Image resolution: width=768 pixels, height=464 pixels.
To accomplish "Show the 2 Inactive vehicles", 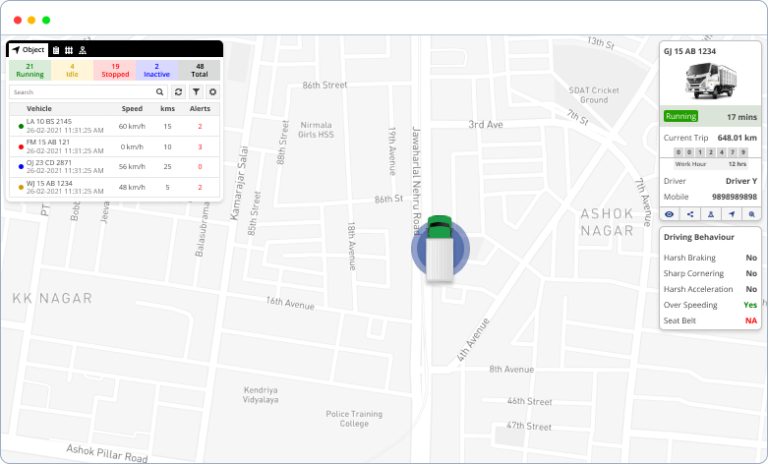I will pos(157,70).
